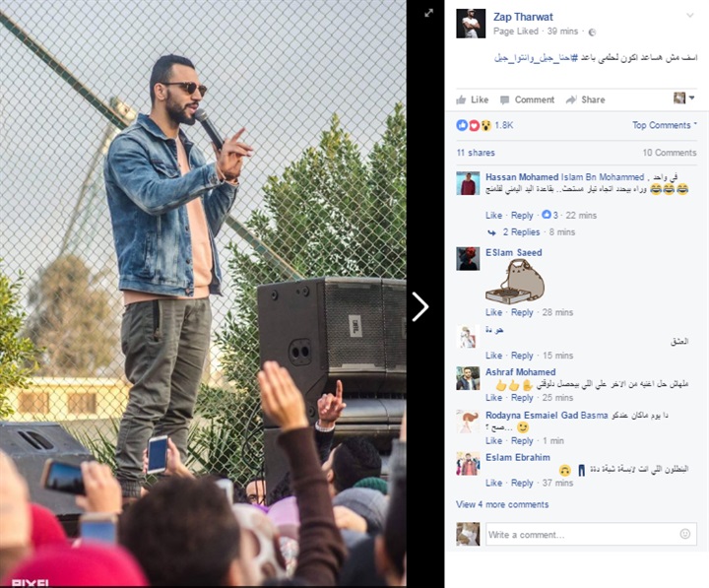Open the 11 shares list

coord(476,153)
